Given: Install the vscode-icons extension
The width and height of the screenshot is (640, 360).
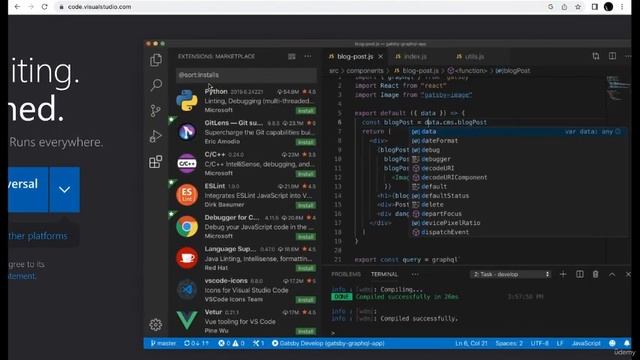Looking at the screenshot, I should click(x=306, y=300).
